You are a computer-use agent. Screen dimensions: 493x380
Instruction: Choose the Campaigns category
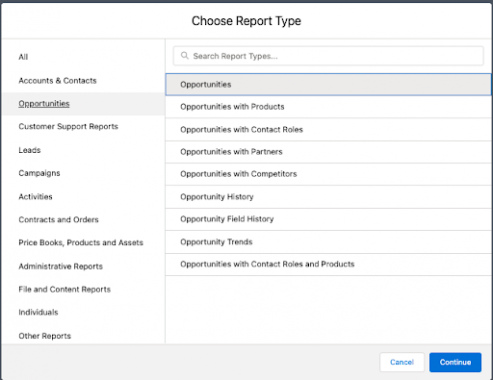39,173
